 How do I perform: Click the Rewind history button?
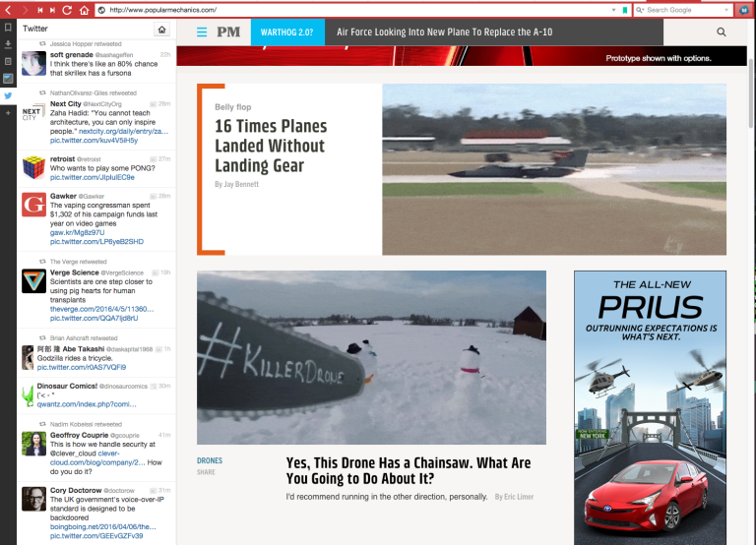[x=40, y=10]
